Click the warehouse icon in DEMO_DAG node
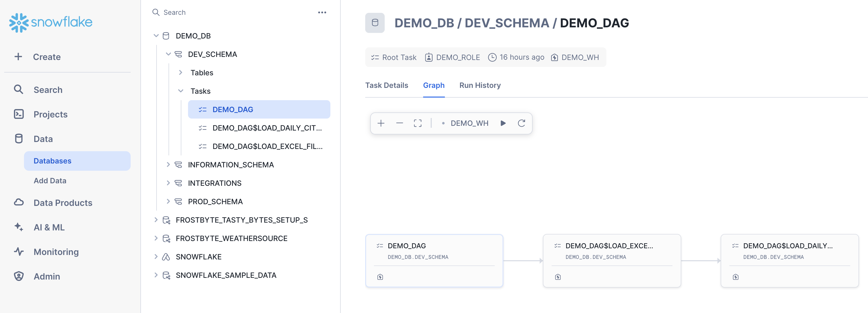This screenshot has width=868, height=313. [x=380, y=277]
